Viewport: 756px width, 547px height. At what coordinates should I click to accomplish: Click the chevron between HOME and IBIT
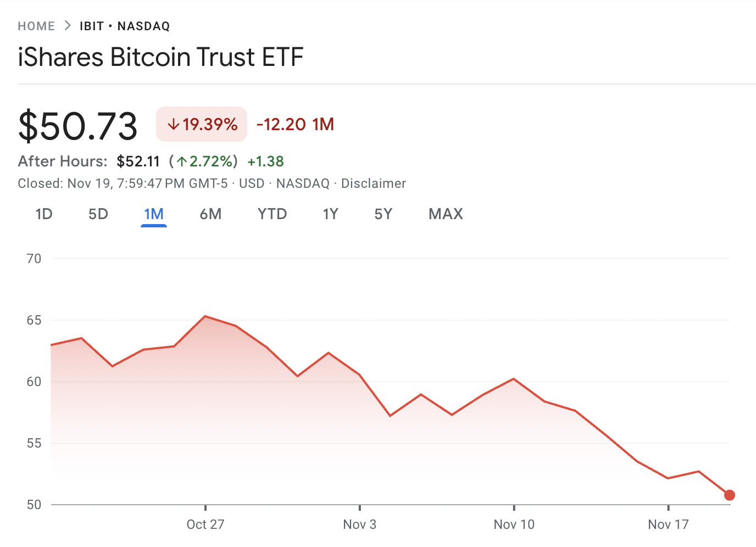coord(67,25)
